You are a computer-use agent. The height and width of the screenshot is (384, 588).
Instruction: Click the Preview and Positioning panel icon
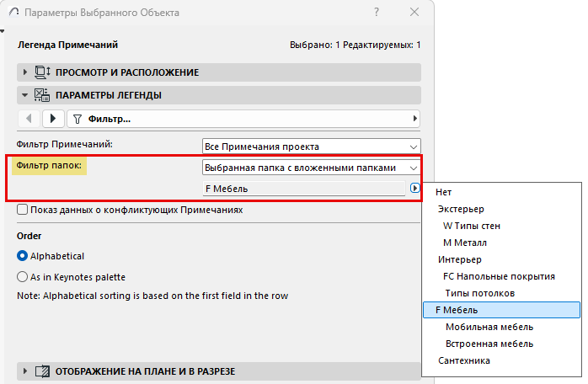pos(42,72)
